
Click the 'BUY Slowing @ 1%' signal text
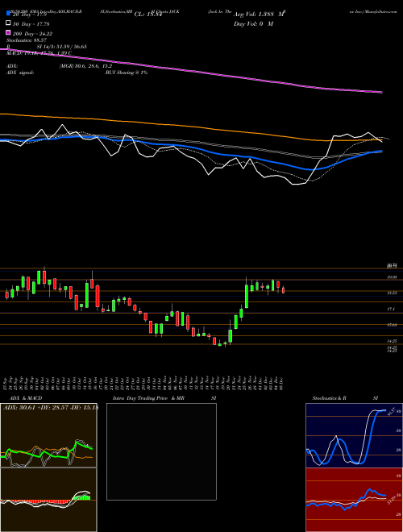[127, 73]
